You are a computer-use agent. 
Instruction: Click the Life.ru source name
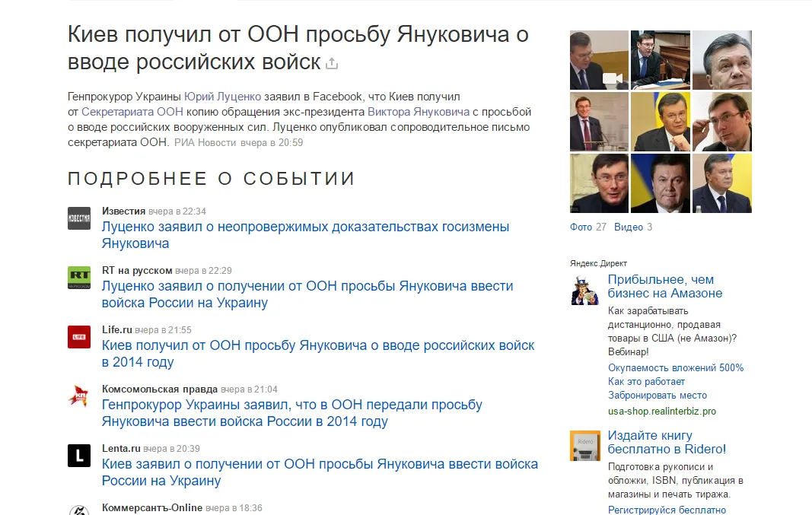click(116, 329)
